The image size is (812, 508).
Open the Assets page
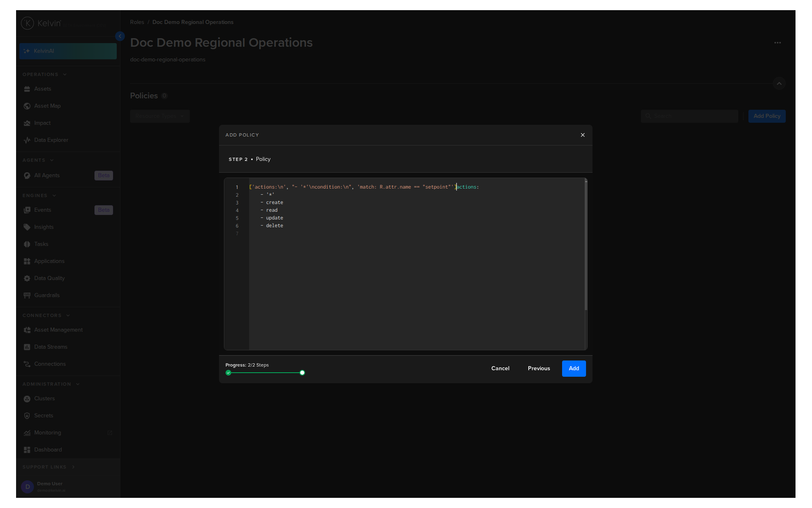43,89
